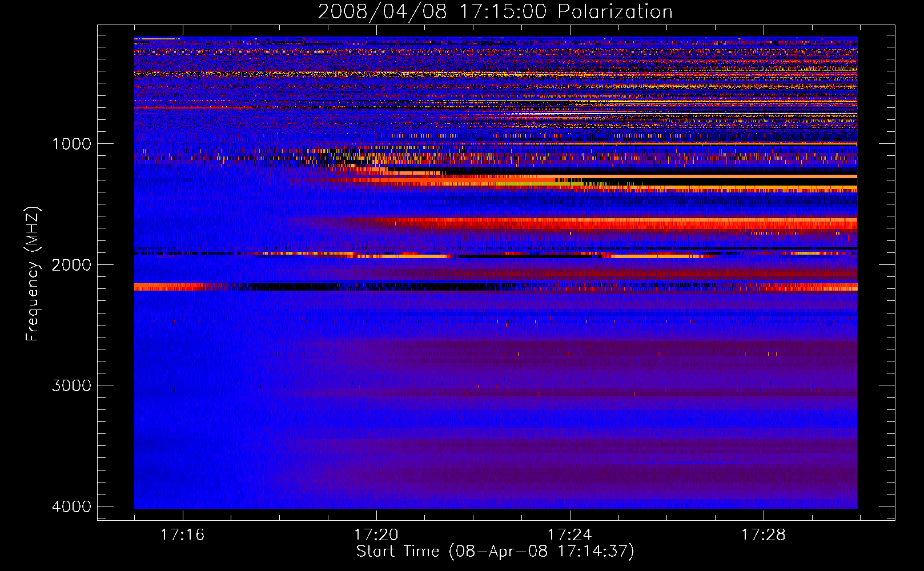Screen dimensions: 924x571
Task: Click the 2000 frequency tick label
Action: (x=71, y=264)
